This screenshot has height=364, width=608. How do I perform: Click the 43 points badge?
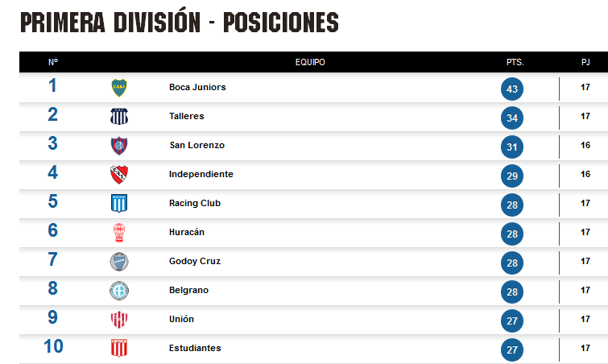(512, 89)
